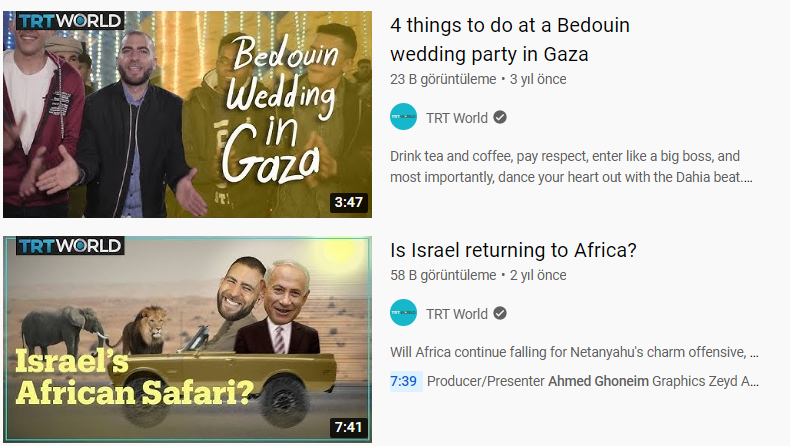The height and width of the screenshot is (446, 790).
Task: Click title '4 things to do at a Bedouin wedding party in Gaza'
Action: pyautogui.click(x=510, y=39)
